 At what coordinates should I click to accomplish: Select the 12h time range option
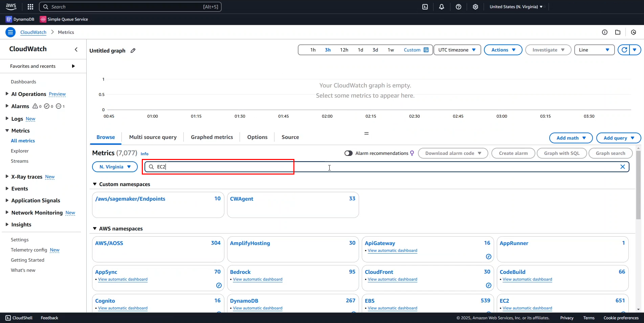click(344, 50)
